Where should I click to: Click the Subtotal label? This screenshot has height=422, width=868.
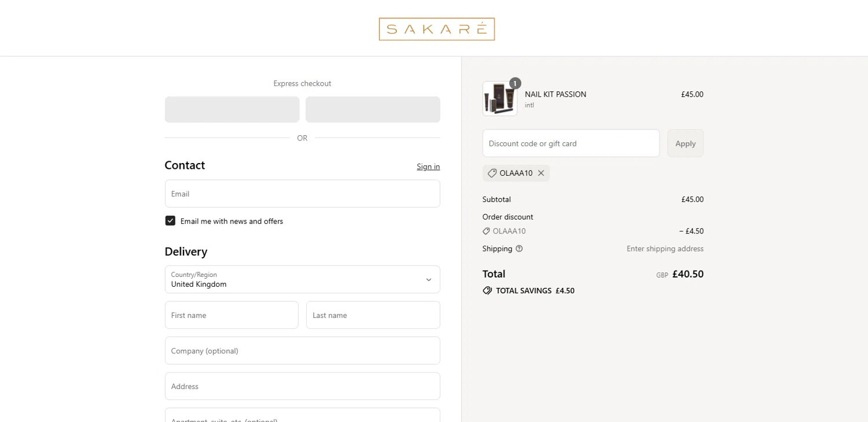tap(496, 199)
